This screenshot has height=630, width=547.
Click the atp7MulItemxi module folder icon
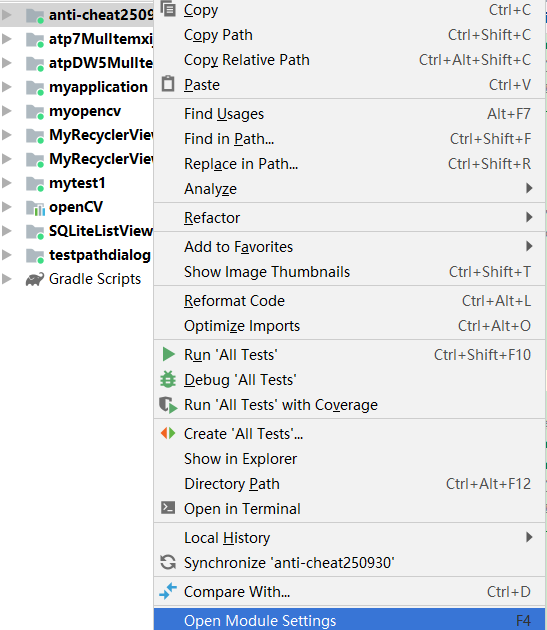(x=35, y=40)
